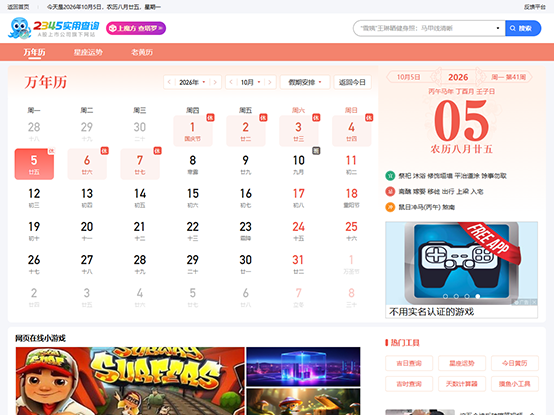Viewport: 554px width, 415px height.
Task: Click the large 05 date display
Action: (461, 120)
